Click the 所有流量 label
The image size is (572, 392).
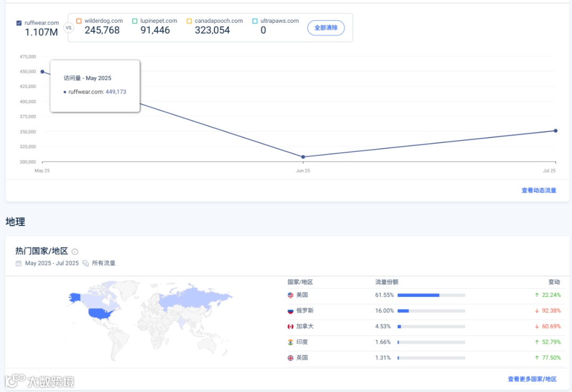(104, 263)
